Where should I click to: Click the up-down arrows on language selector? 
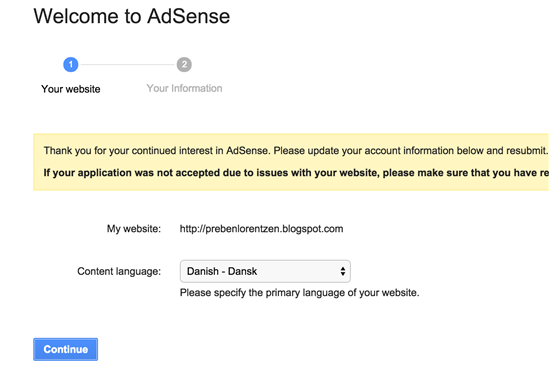coord(343,271)
